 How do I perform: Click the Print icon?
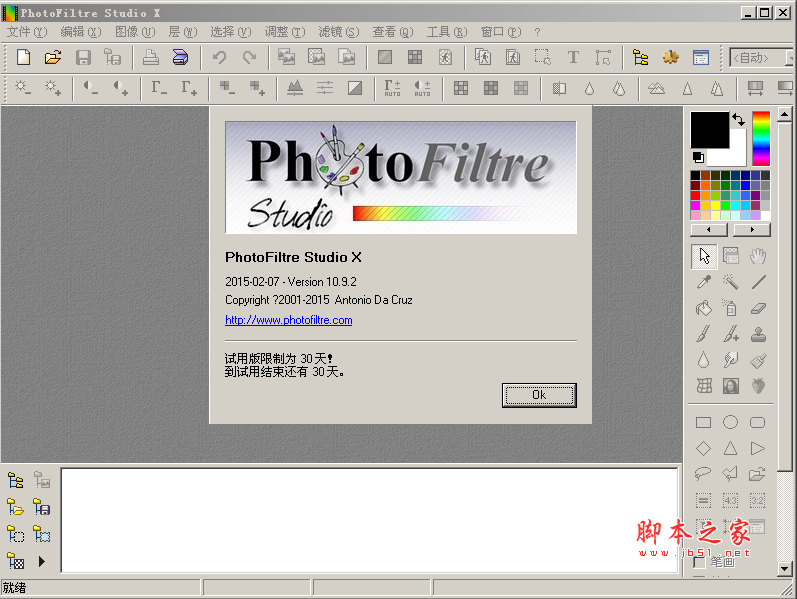point(150,57)
